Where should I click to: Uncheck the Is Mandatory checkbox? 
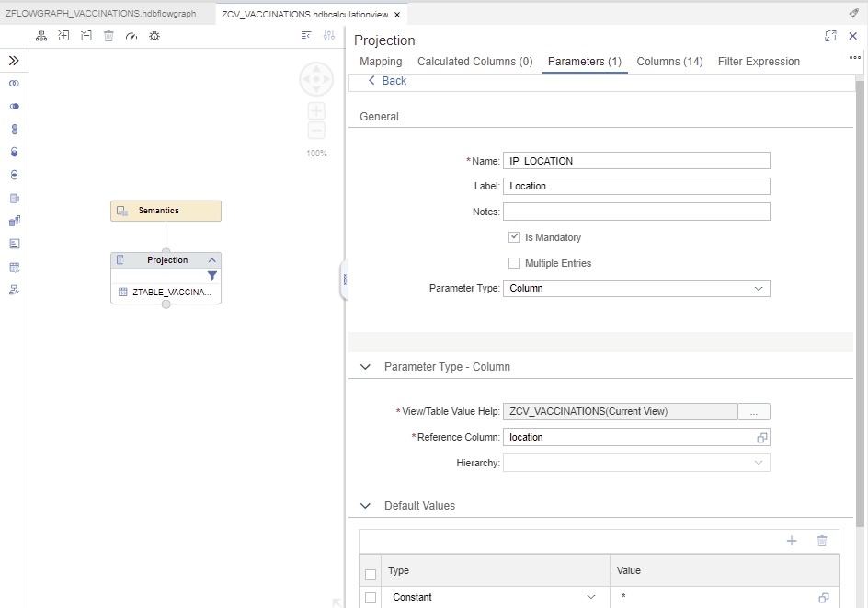point(514,237)
